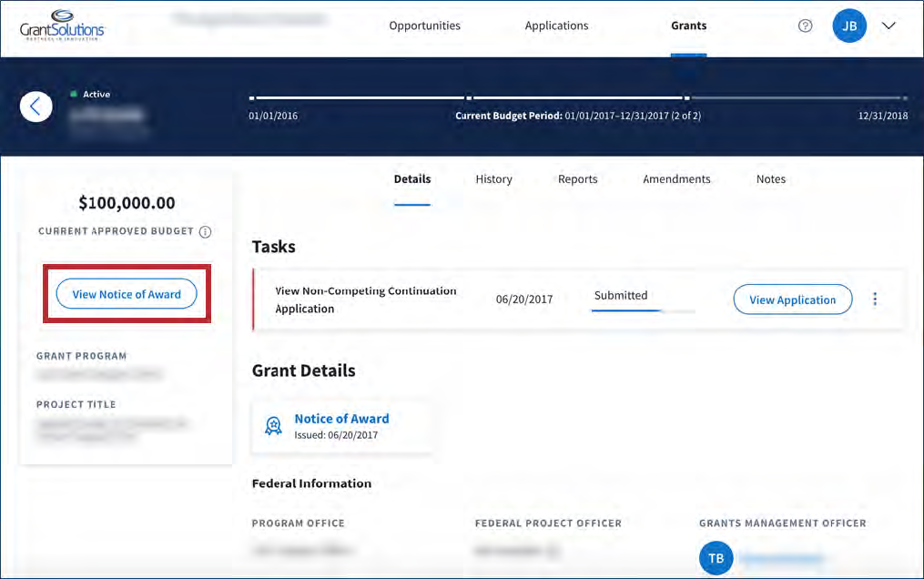This screenshot has height=579, width=924.
Task: Open the Notice of Award link
Action: click(341, 419)
